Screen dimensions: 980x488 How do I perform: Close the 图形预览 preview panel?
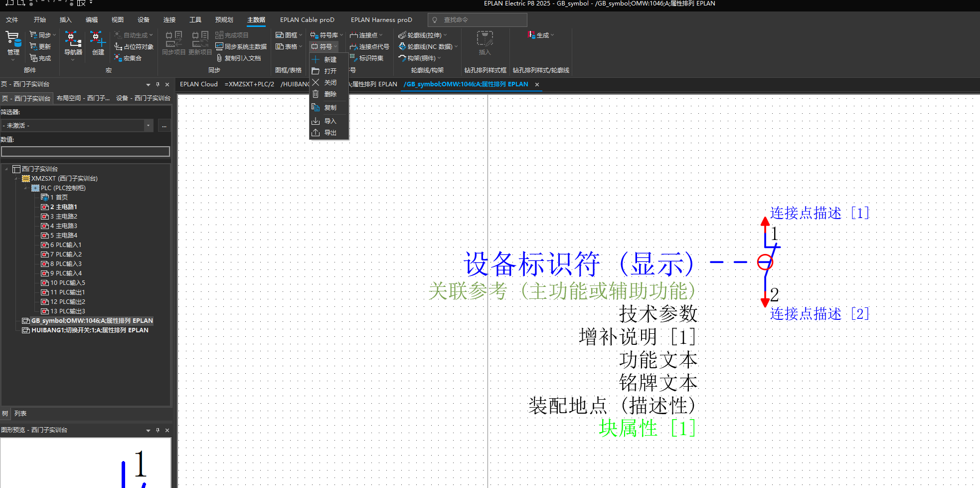[167, 430]
